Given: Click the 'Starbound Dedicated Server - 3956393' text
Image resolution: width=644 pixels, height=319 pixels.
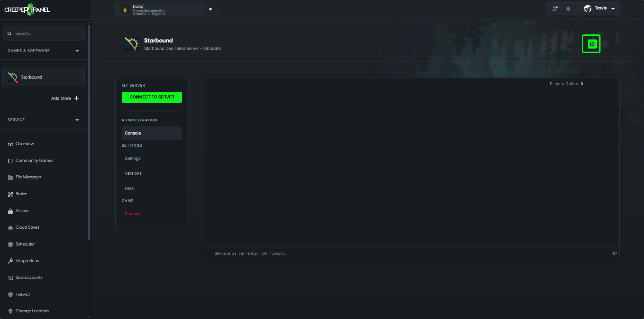Looking at the screenshot, I should [x=182, y=49].
